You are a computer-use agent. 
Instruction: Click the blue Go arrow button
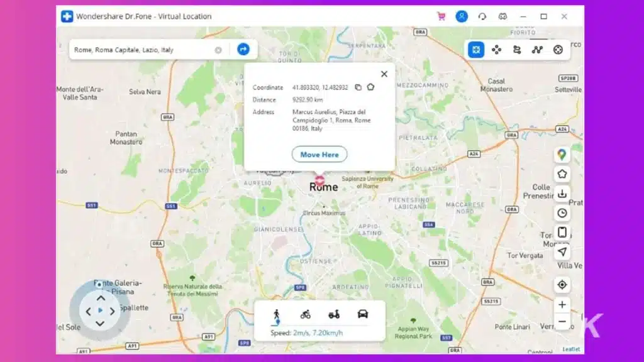tap(243, 49)
